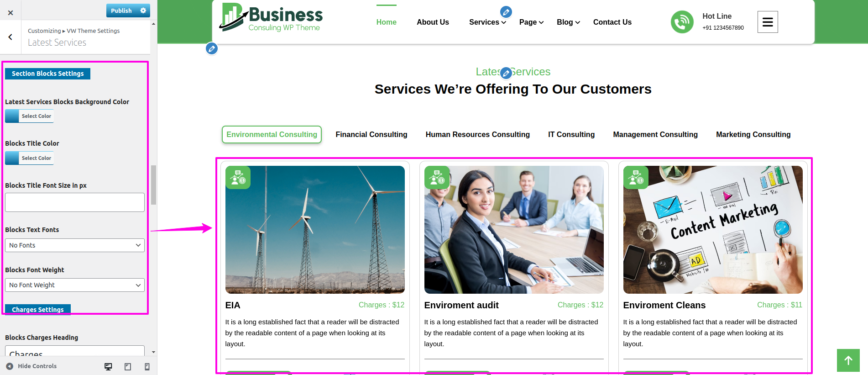868x375 pixels.
Task: Click the green Hot Line phone icon
Action: pyautogui.click(x=682, y=22)
